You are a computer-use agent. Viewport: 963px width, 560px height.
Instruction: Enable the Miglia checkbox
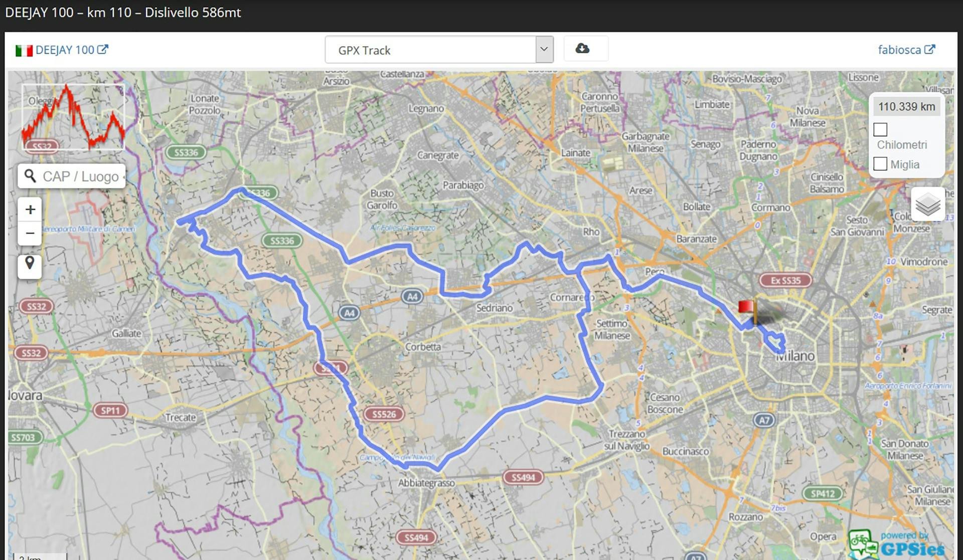880,164
